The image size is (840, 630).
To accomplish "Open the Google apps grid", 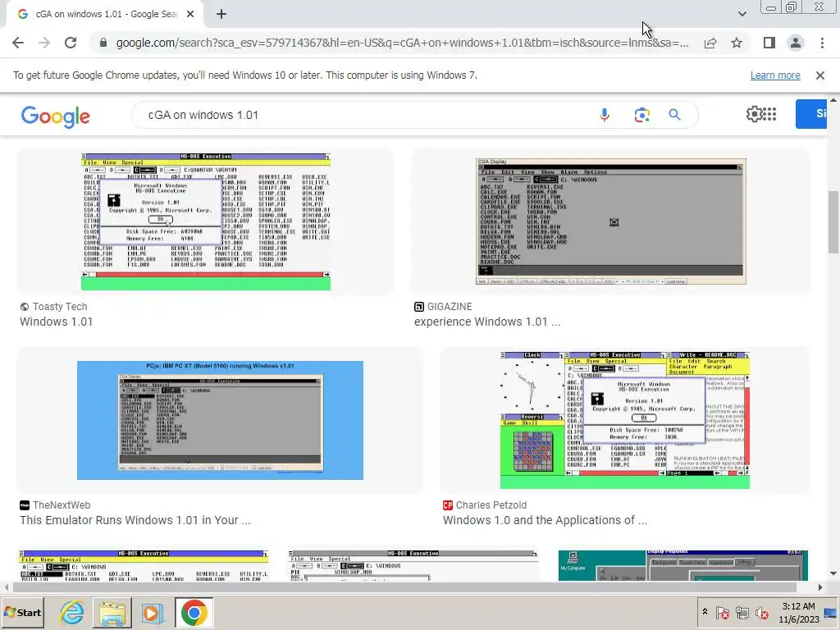I will pos(769,113).
